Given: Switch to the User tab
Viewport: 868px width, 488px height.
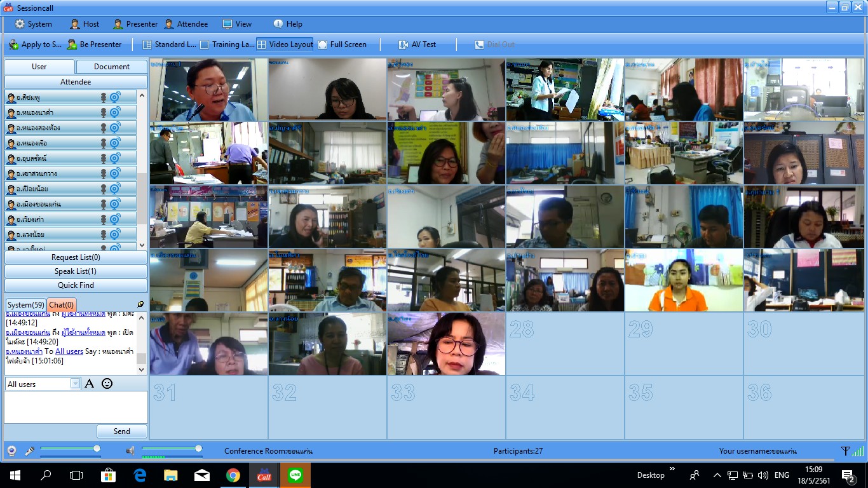Looking at the screenshot, I should click(x=39, y=67).
